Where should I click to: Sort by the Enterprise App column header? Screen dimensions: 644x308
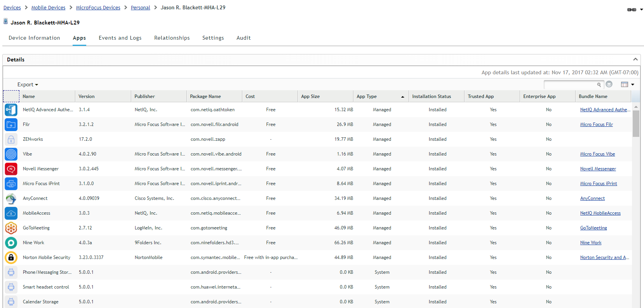click(x=548, y=96)
